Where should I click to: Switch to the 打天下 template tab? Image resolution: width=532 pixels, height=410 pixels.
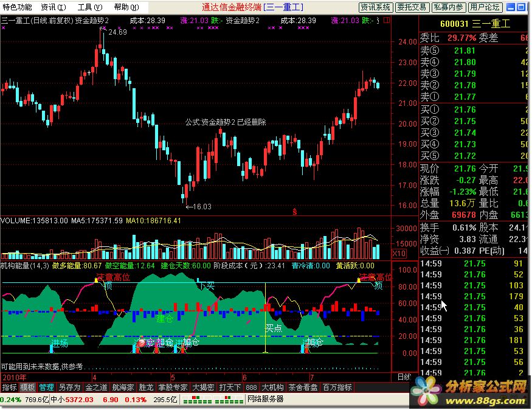[x=230, y=387]
